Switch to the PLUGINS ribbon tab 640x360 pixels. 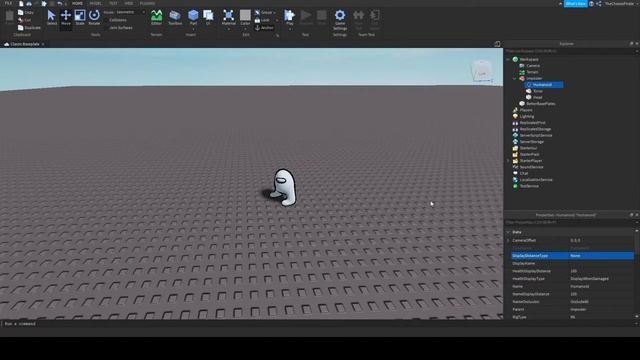pos(147,3)
